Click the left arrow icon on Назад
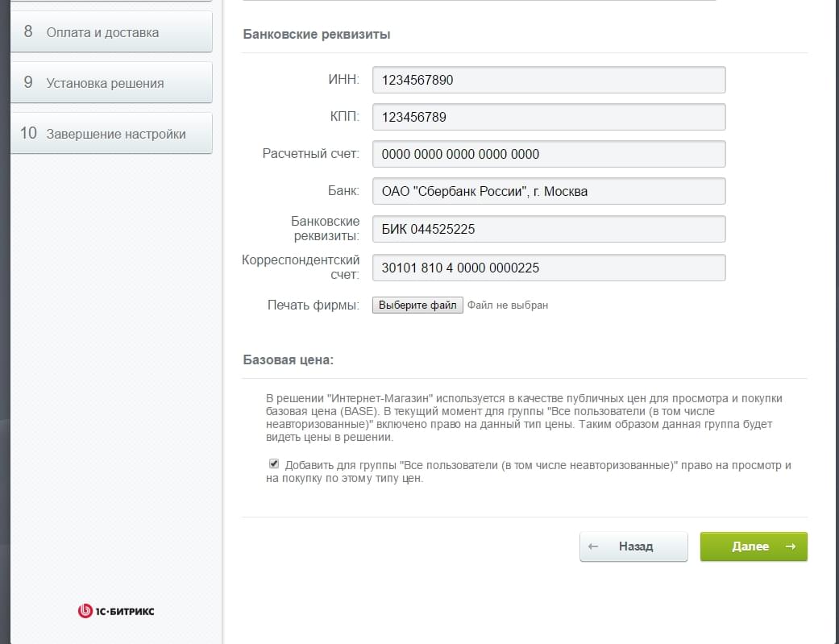The width and height of the screenshot is (839, 644). (x=593, y=546)
